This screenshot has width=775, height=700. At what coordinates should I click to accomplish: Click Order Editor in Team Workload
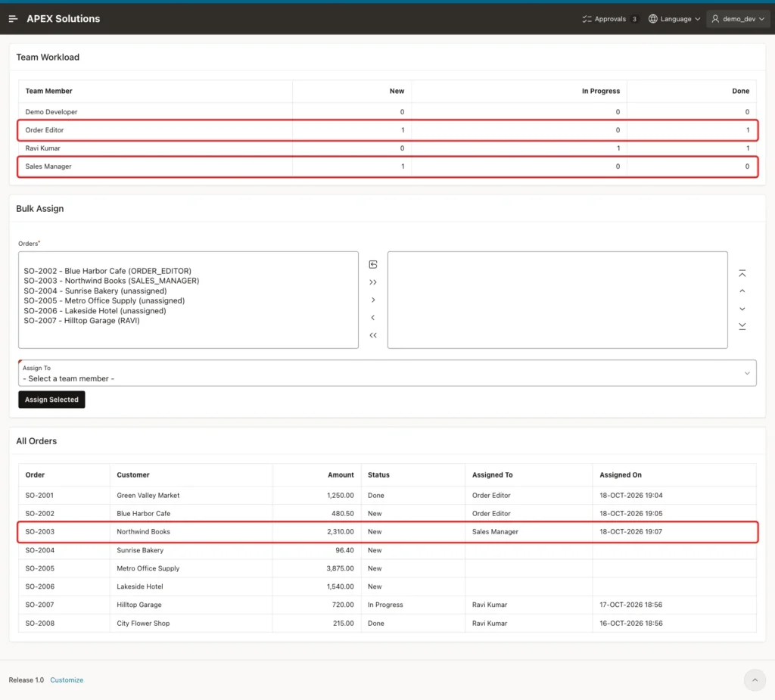[x=45, y=130]
